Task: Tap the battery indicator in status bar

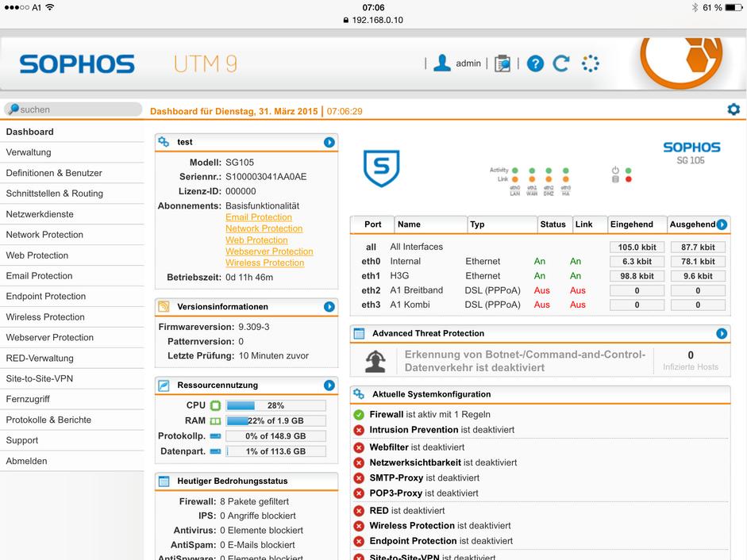Action: pyautogui.click(x=734, y=8)
